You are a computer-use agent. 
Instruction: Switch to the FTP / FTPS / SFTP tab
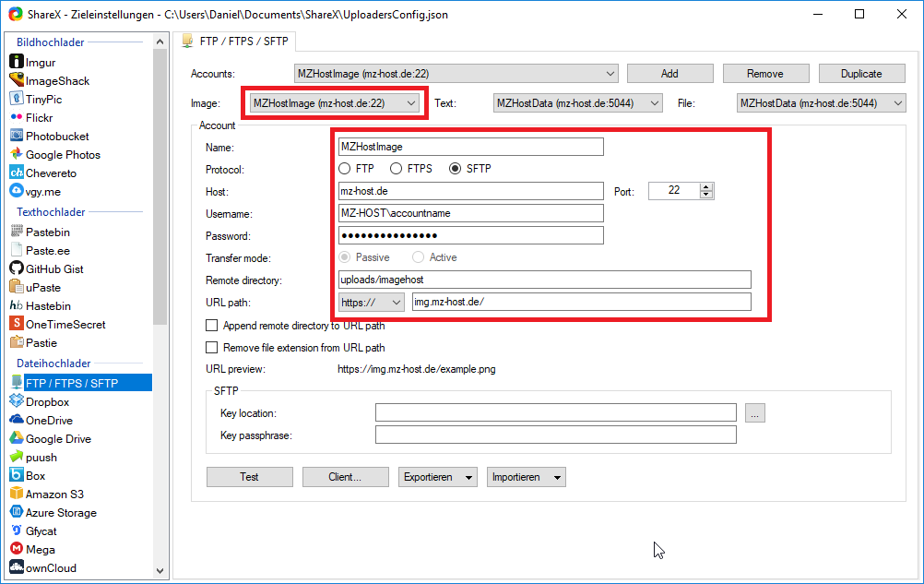[236, 42]
